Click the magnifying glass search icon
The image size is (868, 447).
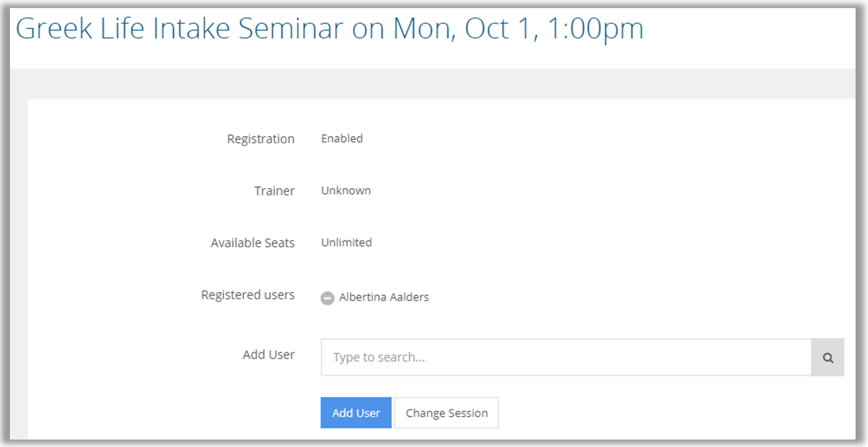pos(828,358)
